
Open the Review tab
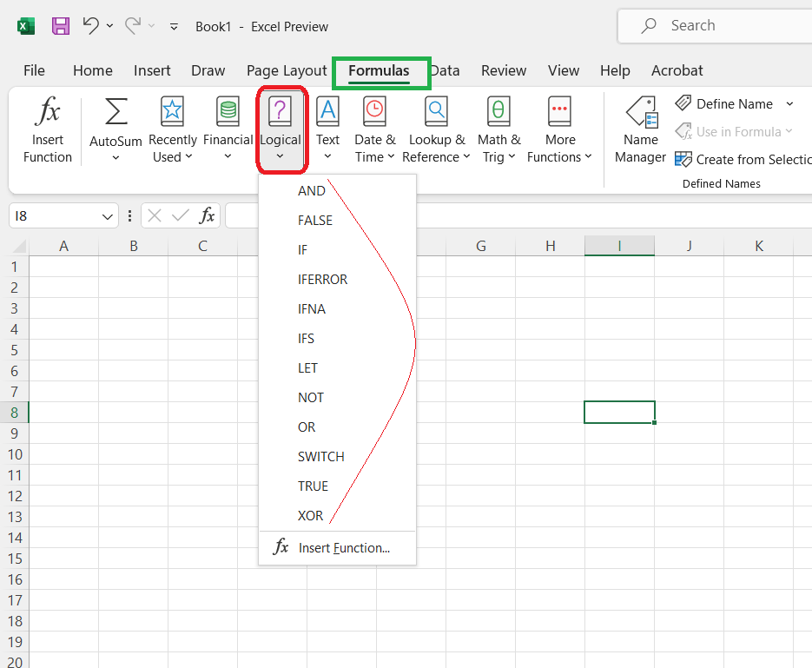click(x=504, y=70)
